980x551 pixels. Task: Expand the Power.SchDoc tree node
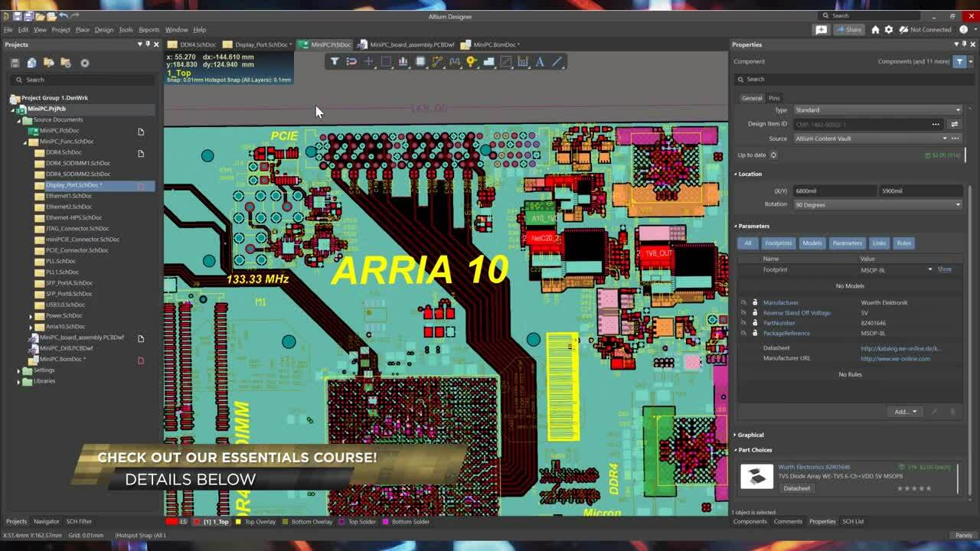31,315
